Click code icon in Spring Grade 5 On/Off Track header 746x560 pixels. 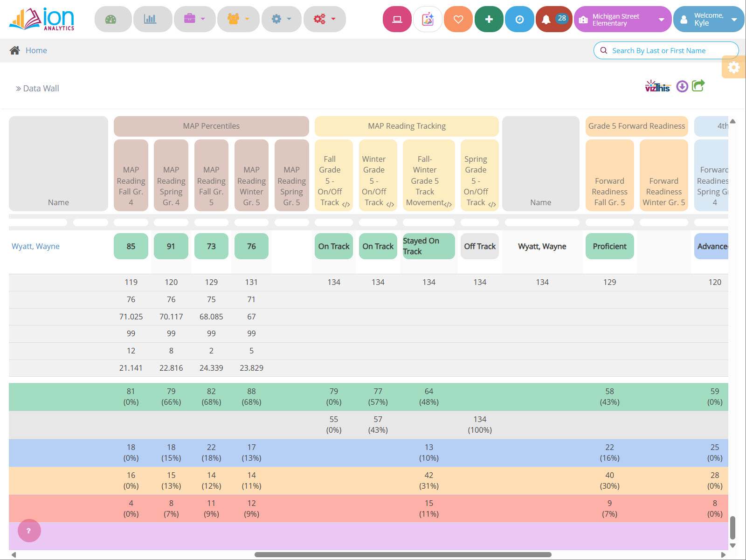click(492, 204)
